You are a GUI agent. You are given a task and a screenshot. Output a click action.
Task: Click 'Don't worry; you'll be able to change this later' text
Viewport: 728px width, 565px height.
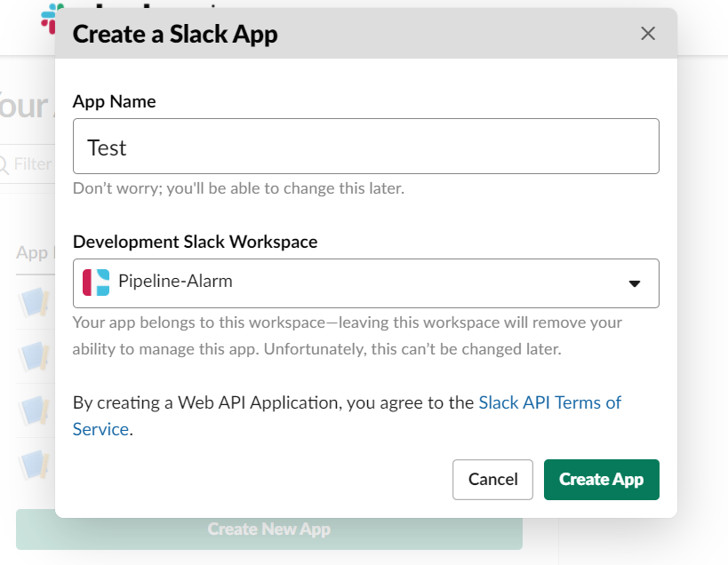(238, 188)
